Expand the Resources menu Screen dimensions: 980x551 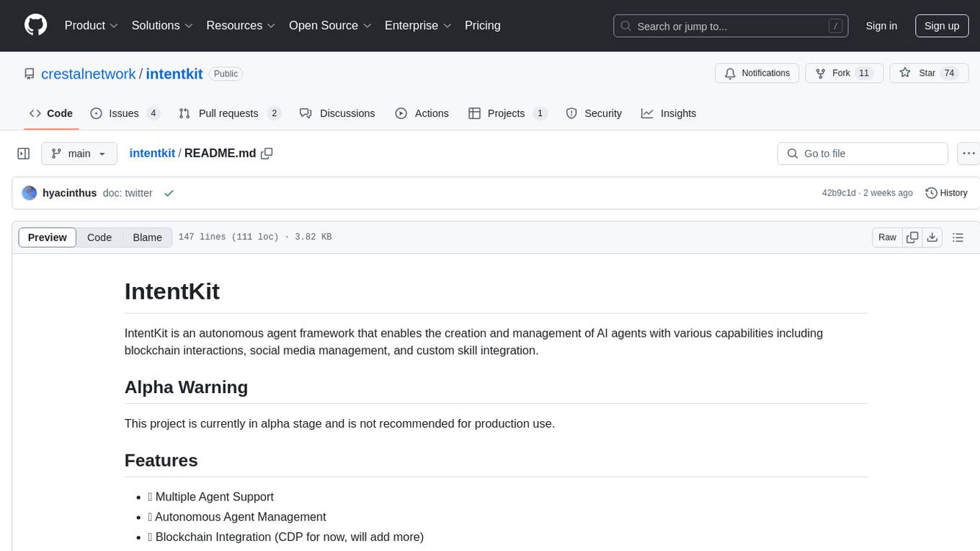coord(241,25)
